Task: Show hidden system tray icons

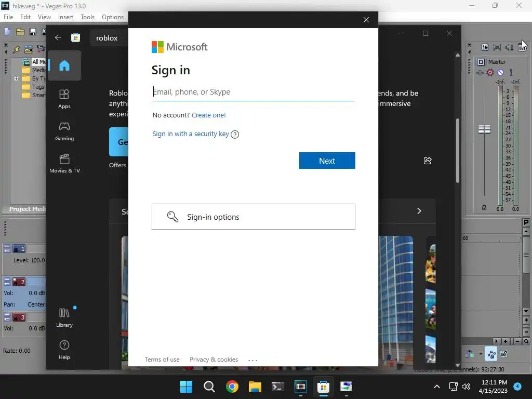Action: pyautogui.click(x=437, y=387)
